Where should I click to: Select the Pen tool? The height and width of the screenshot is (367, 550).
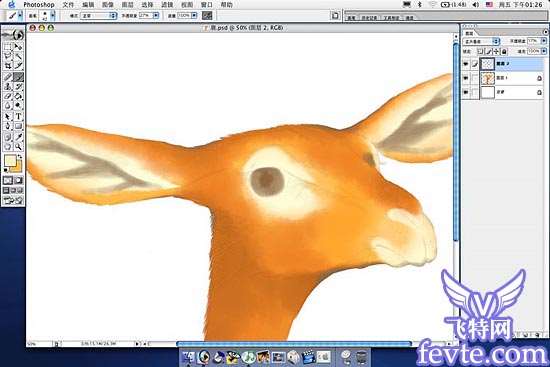[x=8, y=126]
